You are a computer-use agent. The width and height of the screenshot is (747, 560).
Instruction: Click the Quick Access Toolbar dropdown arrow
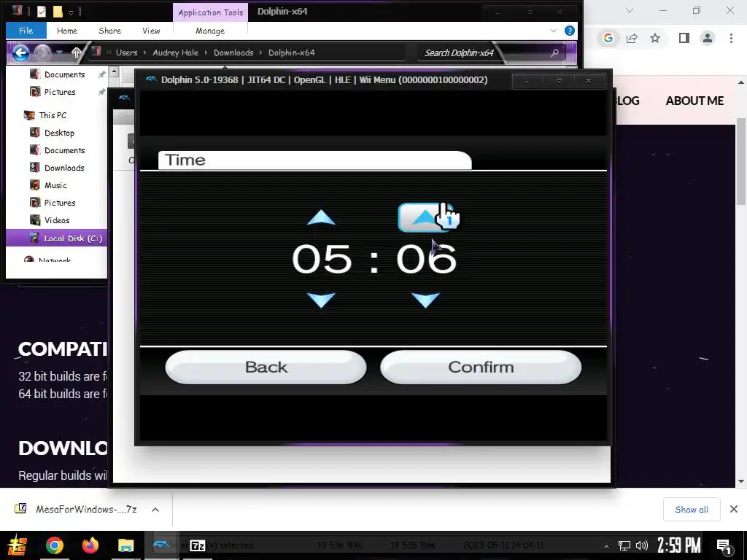[71, 12]
